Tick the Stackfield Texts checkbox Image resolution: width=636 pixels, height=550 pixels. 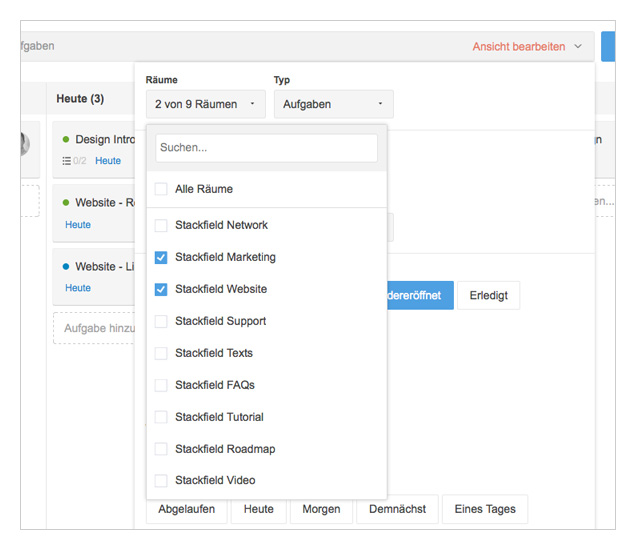coord(161,353)
